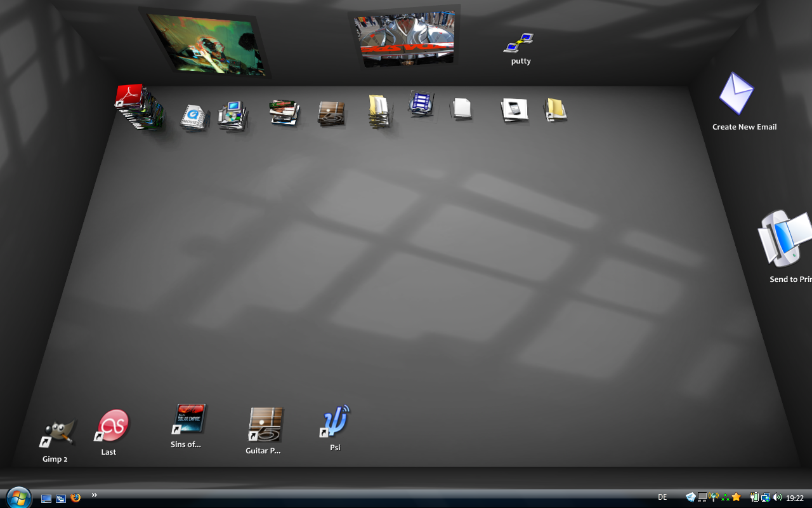Open the red and silver photo on the wall
The image size is (812, 508).
coord(405,38)
